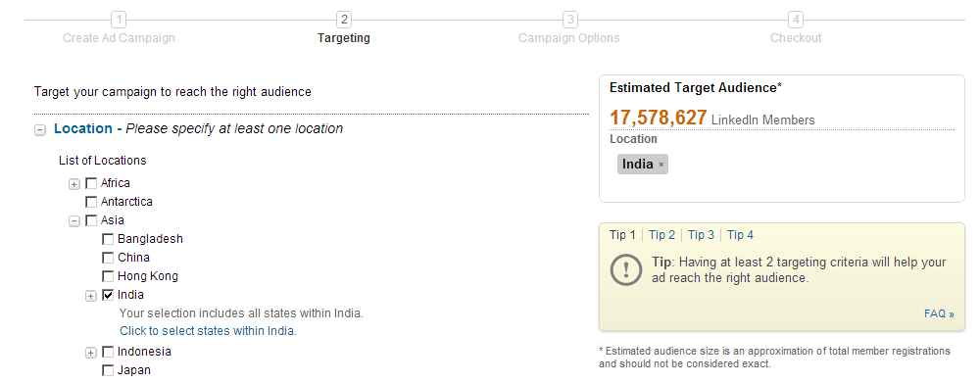Click step 4 Checkout number icon
Viewport: 980px width, 383px height.
796,20
